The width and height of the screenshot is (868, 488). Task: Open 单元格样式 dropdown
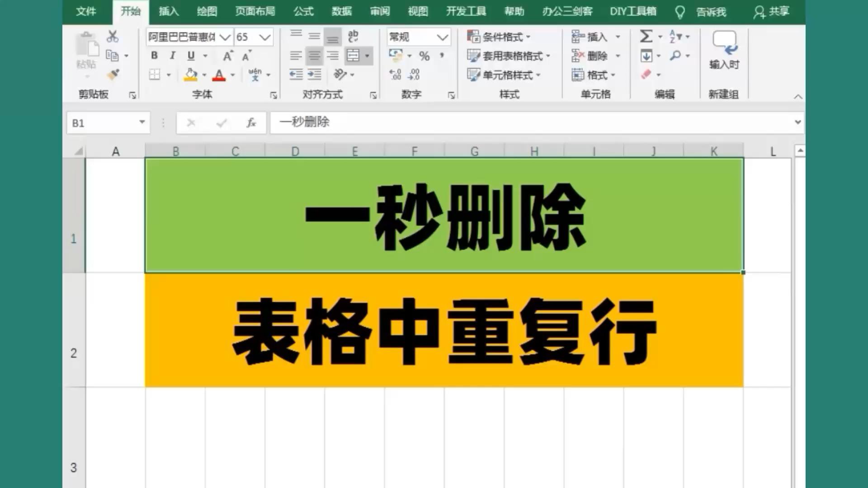pyautogui.click(x=504, y=75)
